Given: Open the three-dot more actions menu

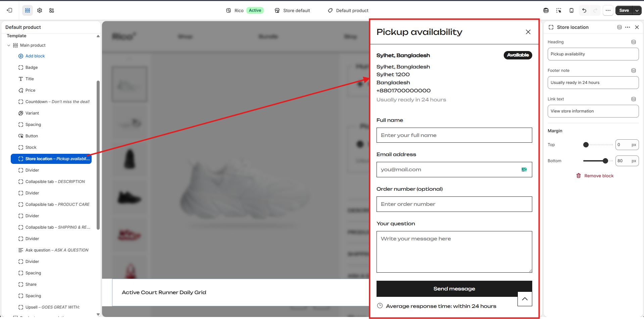Looking at the screenshot, I should click(x=608, y=10).
